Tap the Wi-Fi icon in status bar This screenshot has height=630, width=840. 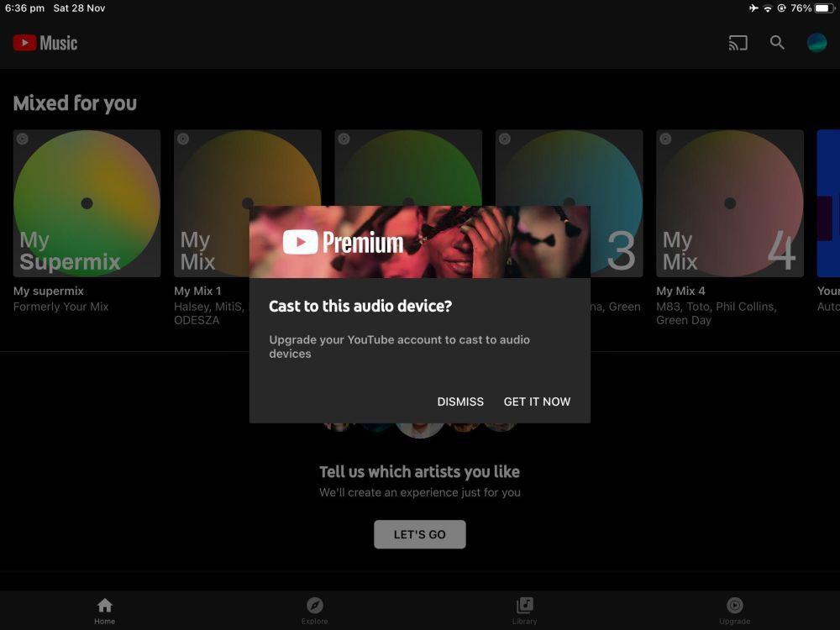(768, 8)
